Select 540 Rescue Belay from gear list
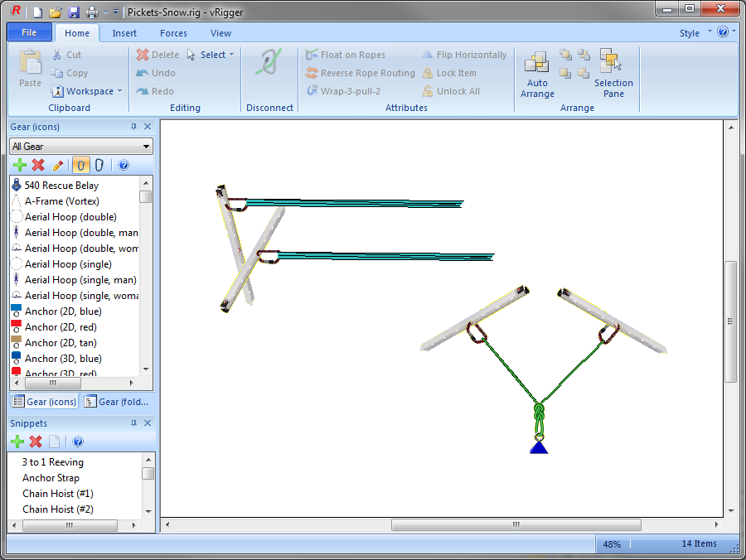 coord(61,186)
